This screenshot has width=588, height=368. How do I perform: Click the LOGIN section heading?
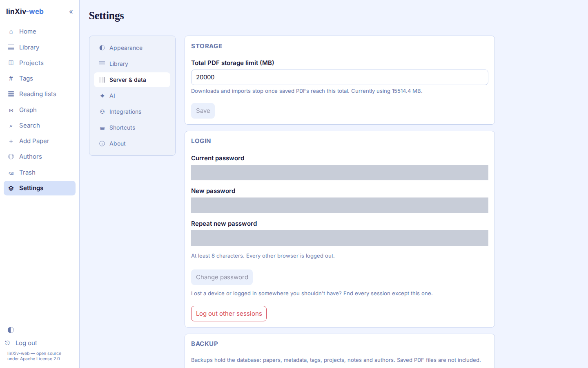[x=201, y=141]
